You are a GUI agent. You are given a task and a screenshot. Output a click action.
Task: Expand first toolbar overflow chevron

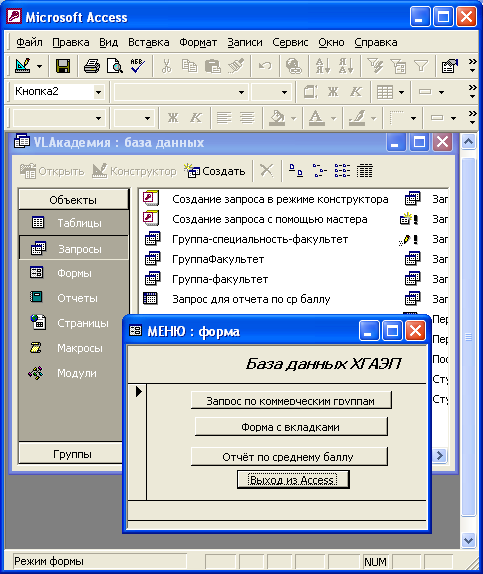[472, 66]
